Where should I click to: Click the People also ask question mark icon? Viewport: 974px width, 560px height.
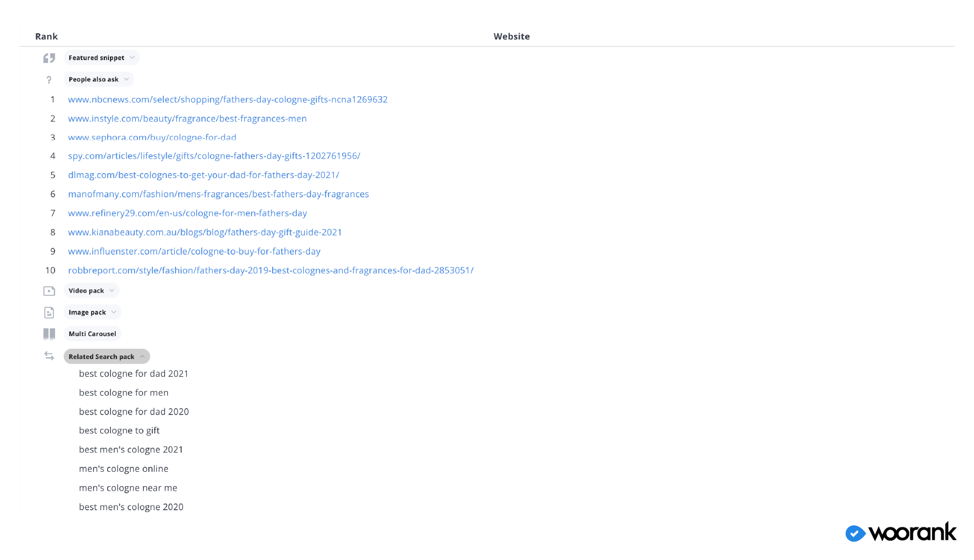[49, 80]
